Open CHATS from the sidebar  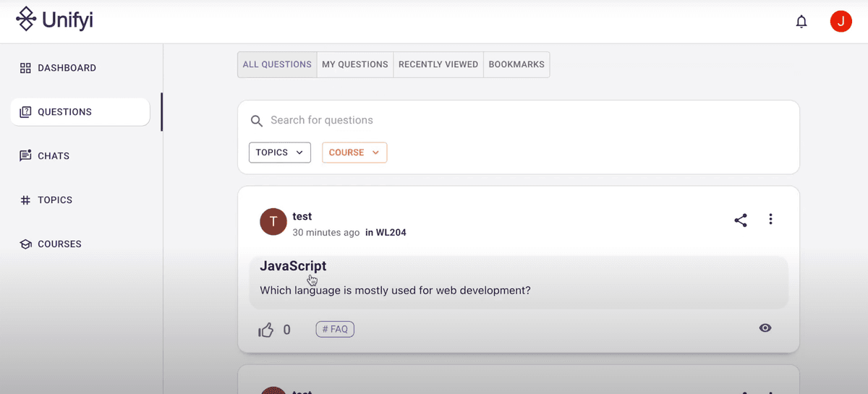[54, 156]
